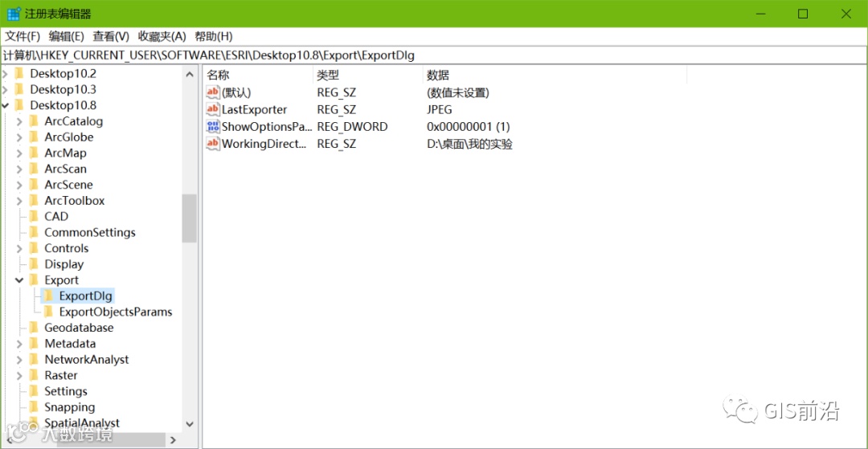868x449 pixels.
Task: Click the Display folder icon
Action: [x=34, y=264]
